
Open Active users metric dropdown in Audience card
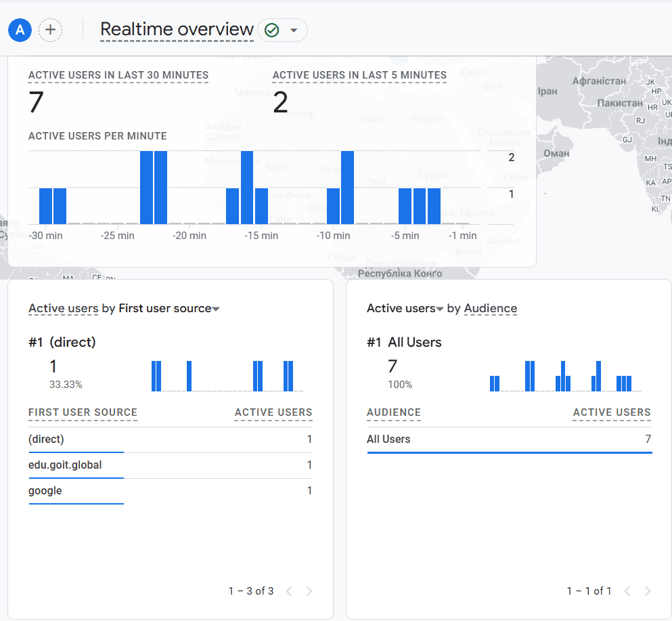coord(440,309)
